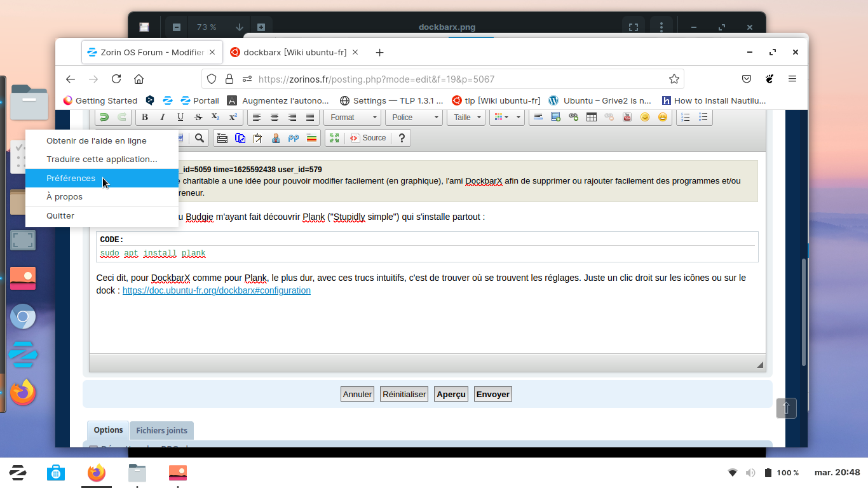Click the find magnifier icon in editor

tap(199, 138)
